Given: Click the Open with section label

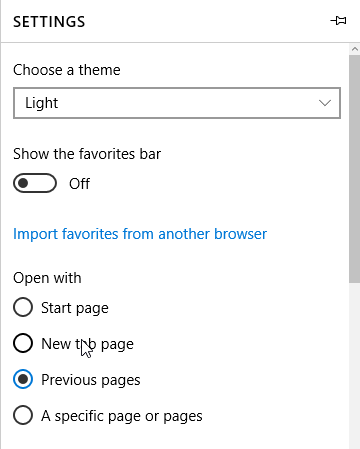Looking at the screenshot, I should pyautogui.click(x=47, y=278).
